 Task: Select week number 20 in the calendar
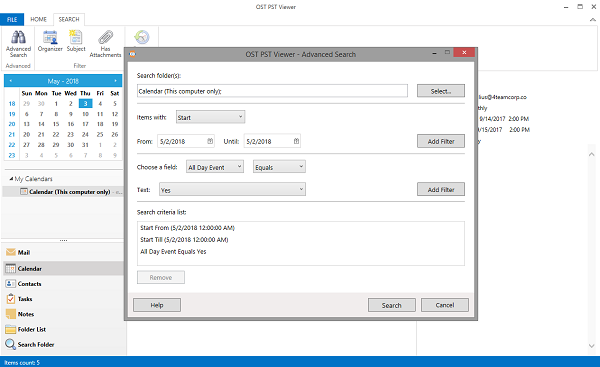click(x=12, y=124)
